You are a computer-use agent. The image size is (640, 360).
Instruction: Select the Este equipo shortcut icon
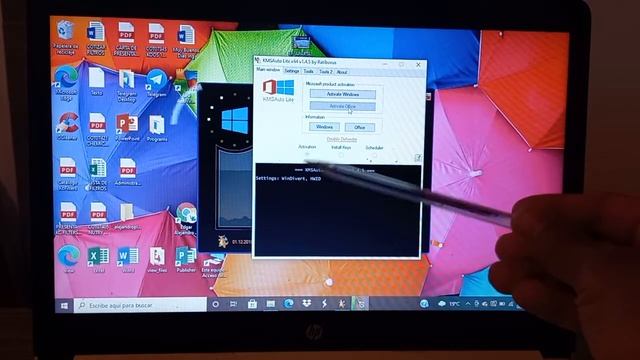pyautogui.click(x=213, y=266)
